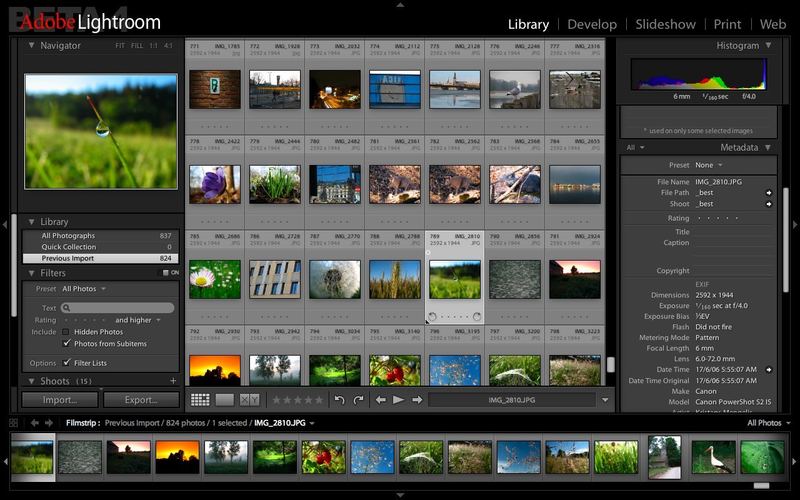Enable the Hidden Photos checkbox
This screenshot has height=500, width=800.
(66, 332)
